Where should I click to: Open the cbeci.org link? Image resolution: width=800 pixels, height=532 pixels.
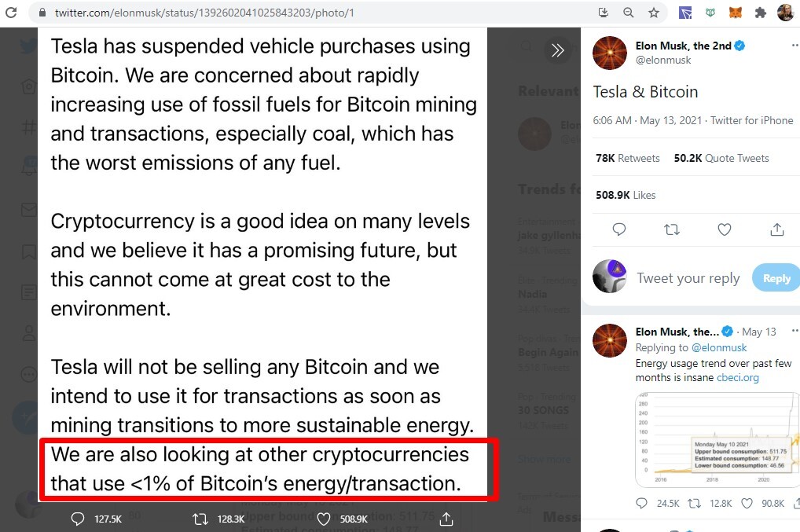point(738,377)
